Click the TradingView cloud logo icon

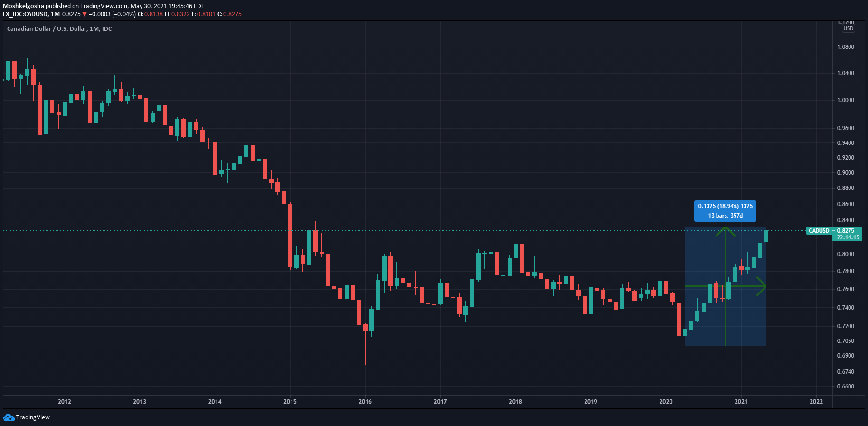click(x=9, y=417)
